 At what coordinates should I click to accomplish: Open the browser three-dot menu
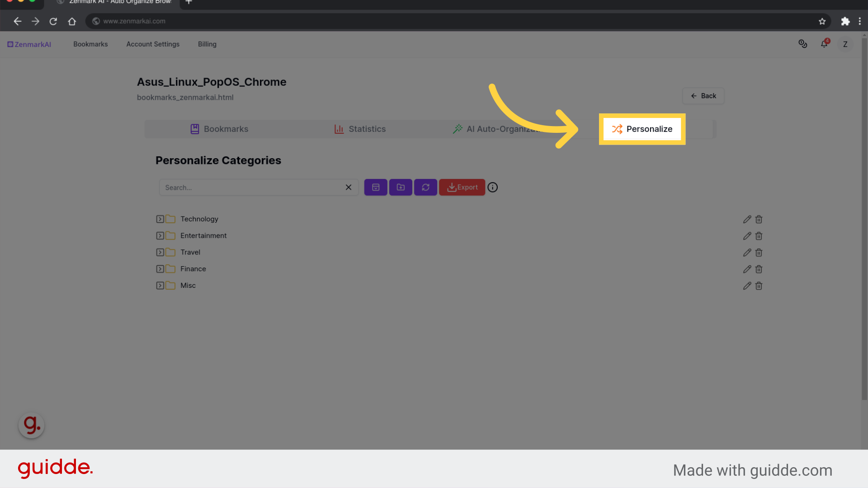[x=859, y=21]
